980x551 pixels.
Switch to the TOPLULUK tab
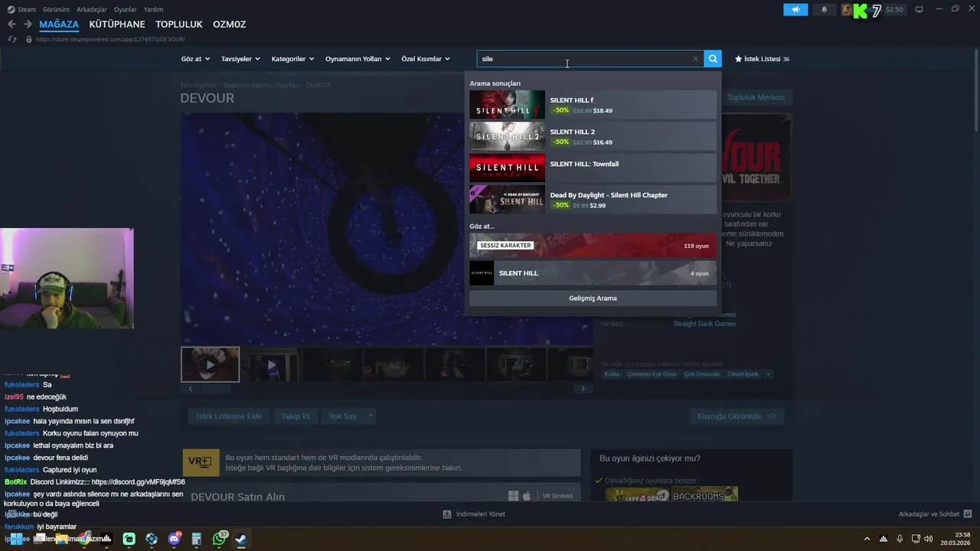pos(179,24)
